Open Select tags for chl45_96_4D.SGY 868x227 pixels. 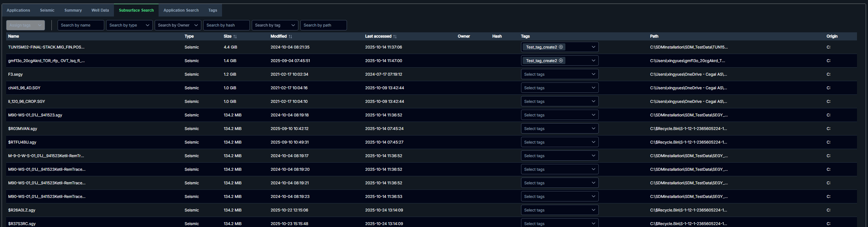click(559, 88)
